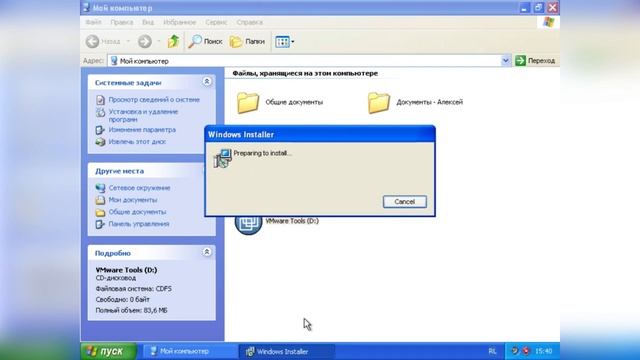Click the Forward navigation arrow
Screen dimensions: 640x360
[x=144, y=41]
